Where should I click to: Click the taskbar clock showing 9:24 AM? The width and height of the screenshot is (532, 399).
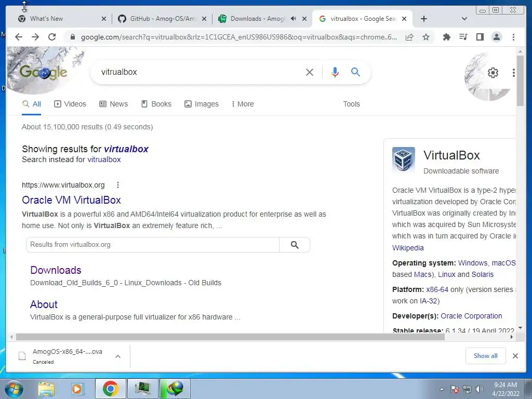pos(506,389)
